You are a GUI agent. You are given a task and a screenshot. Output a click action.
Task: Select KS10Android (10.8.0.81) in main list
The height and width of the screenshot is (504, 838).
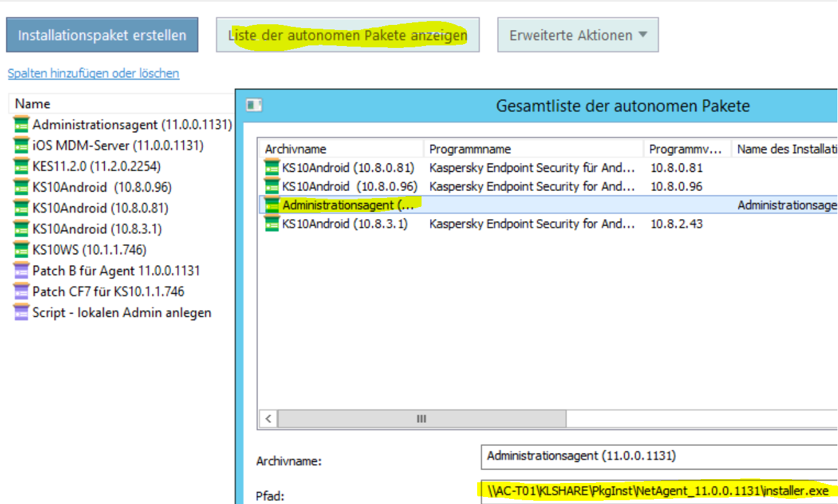pos(100,208)
